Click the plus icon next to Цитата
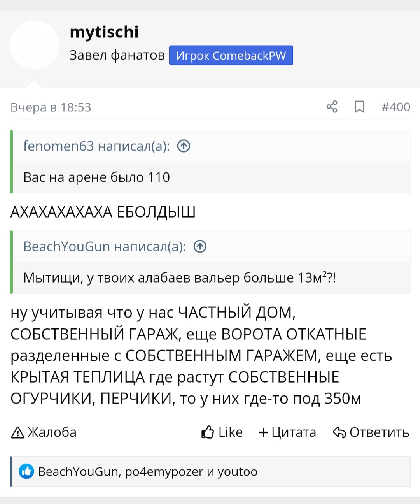 [264, 432]
